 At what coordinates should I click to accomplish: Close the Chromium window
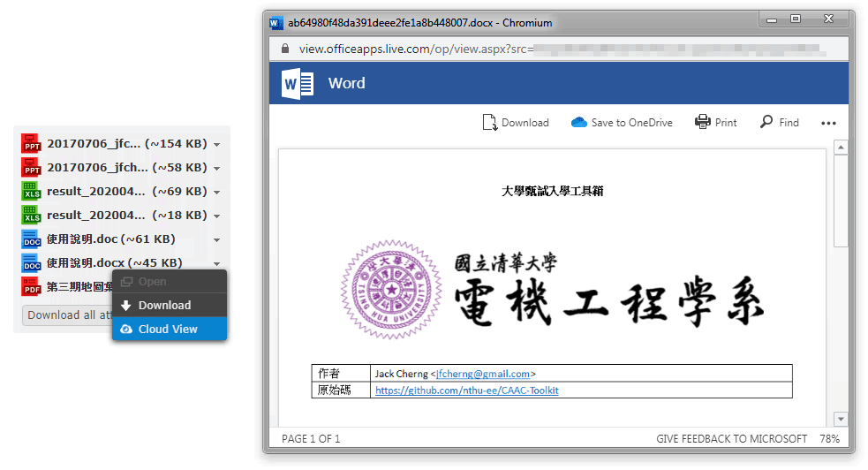coord(828,19)
